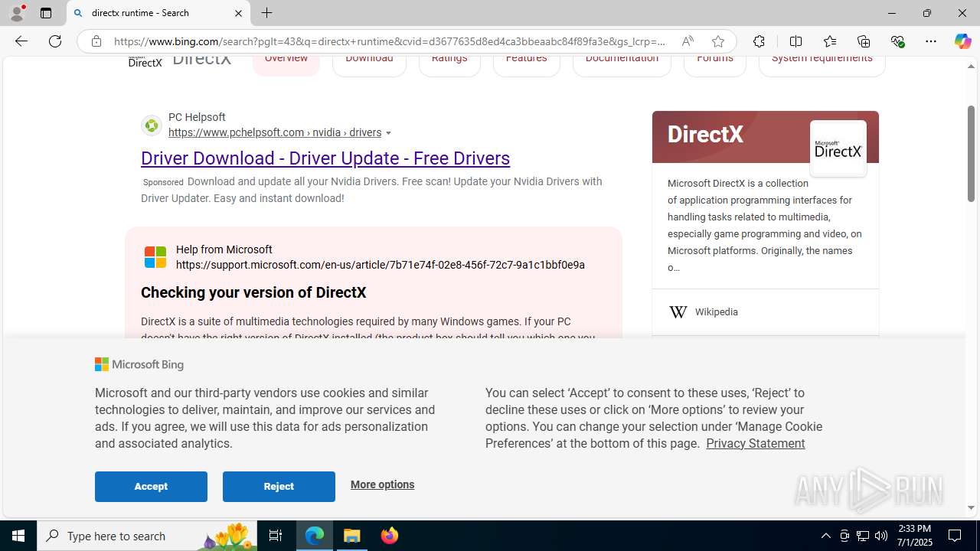The height and width of the screenshot is (551, 980).
Task: Open Settings and more menu
Action: (x=931, y=41)
